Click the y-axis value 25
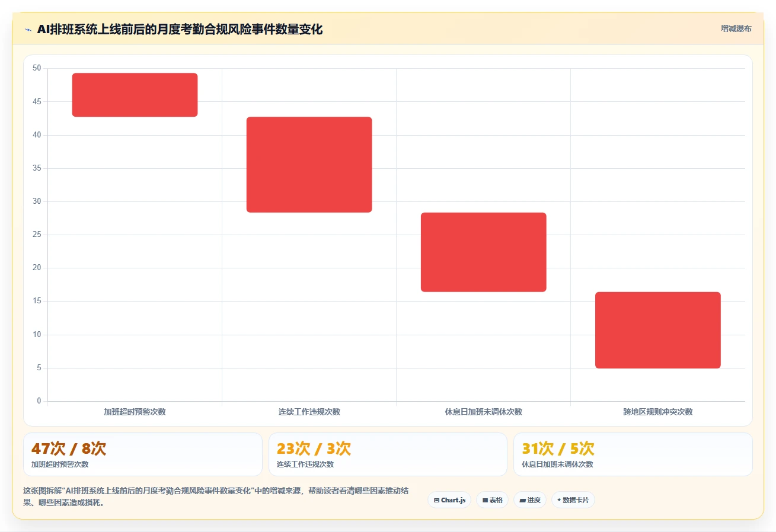 tap(37, 235)
